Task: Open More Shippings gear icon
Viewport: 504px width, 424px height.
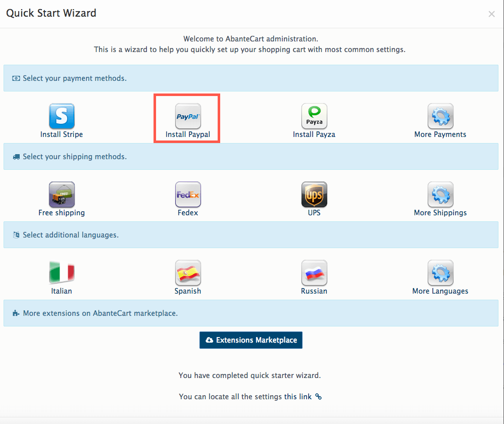Action: click(x=441, y=194)
